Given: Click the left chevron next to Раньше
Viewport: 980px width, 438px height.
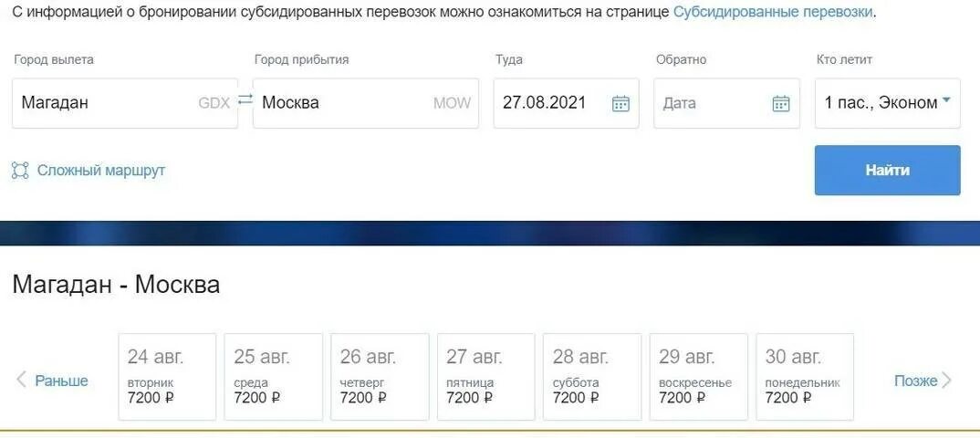Looking at the screenshot, I should point(21,380).
